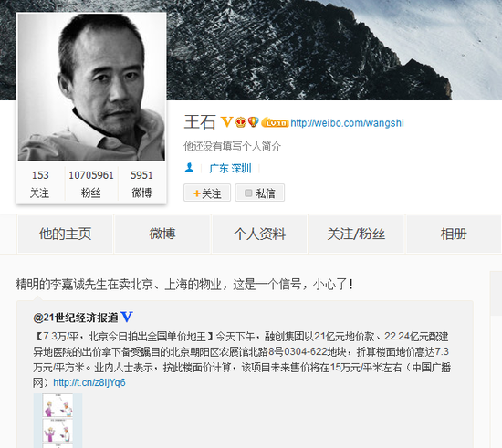This screenshot has width=502, height=448.
Task: Select the 关注/粉丝 tab
Action: 356,234
